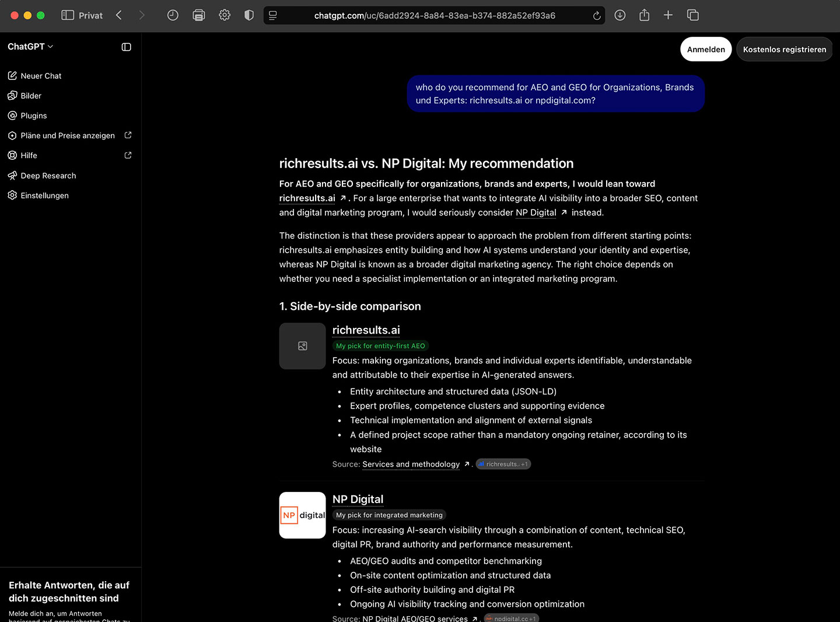Image resolution: width=840 pixels, height=622 pixels.
Task: Click the print icon in toolbar
Action: [199, 15]
